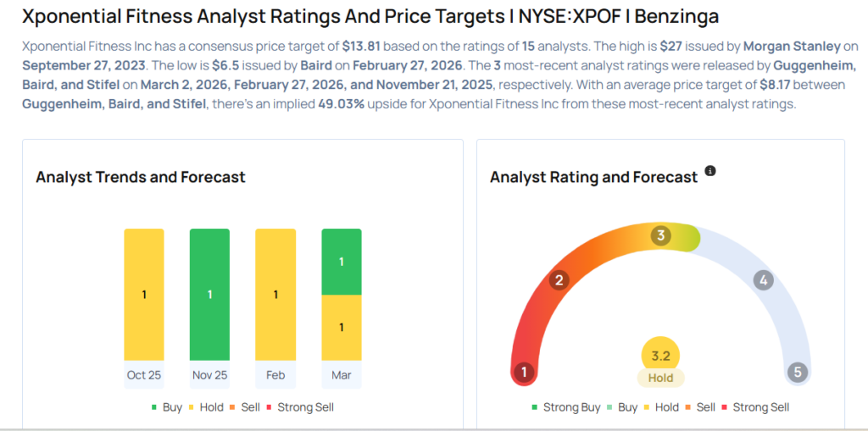The height and width of the screenshot is (431, 868).
Task: Click the yellow Feb bar
Action: coord(275,295)
